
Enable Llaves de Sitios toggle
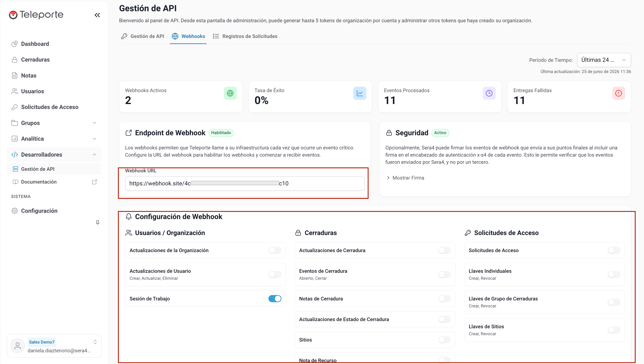tap(614, 330)
